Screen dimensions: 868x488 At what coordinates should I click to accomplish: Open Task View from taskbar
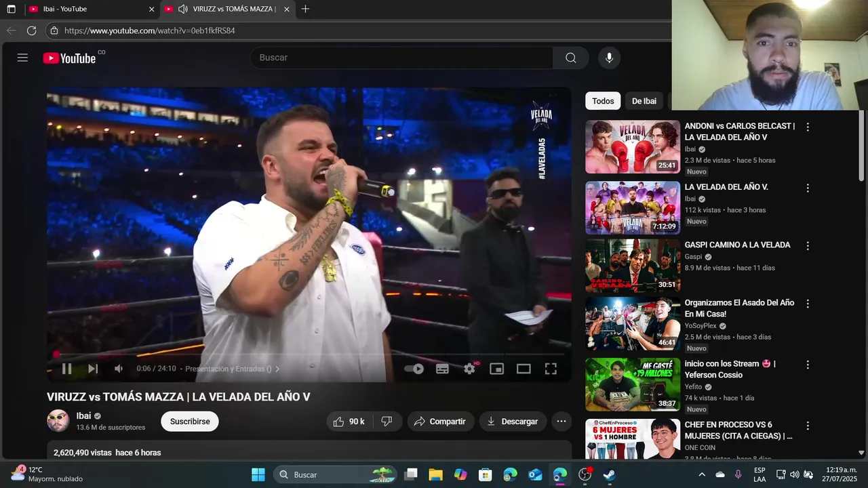410,474
